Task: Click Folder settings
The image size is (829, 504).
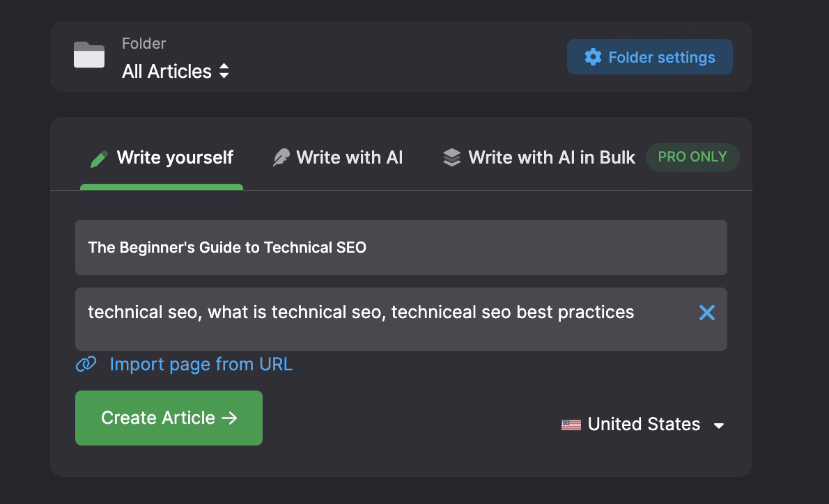Action: point(649,57)
